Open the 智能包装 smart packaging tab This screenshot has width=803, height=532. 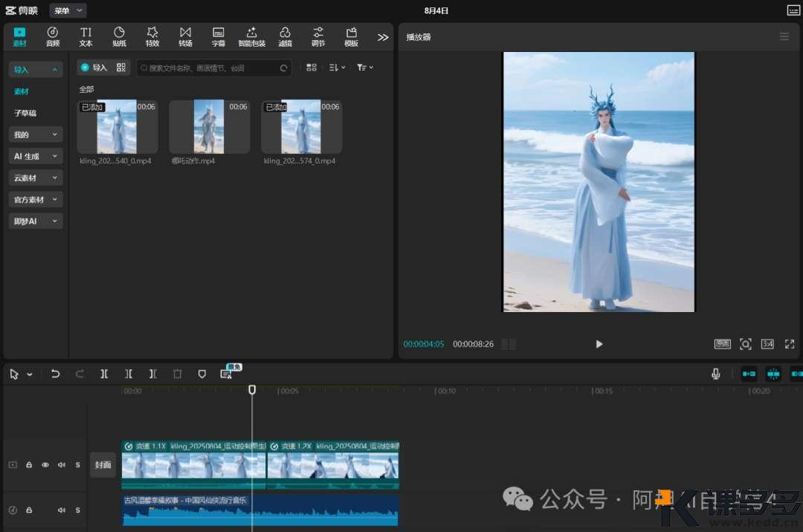point(251,37)
